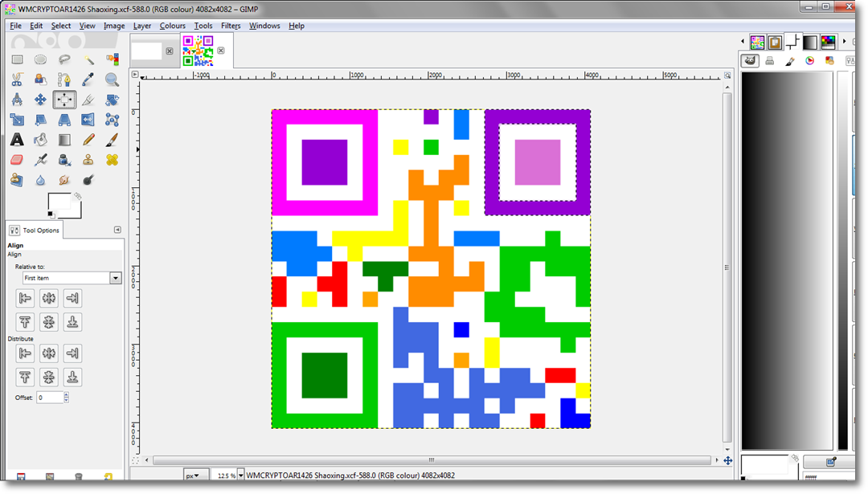Open the image menu button at ruler corner
Image resolution: width=868 pixels, height=494 pixels.
pyautogui.click(x=135, y=74)
